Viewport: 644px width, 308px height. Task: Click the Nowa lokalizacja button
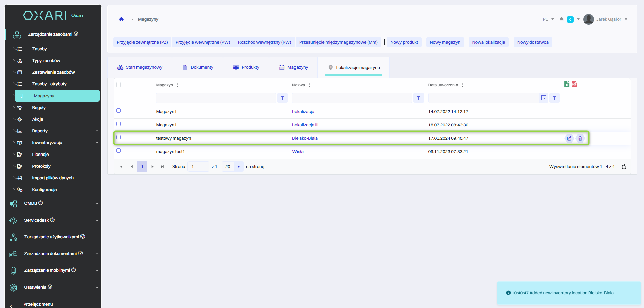(488, 42)
